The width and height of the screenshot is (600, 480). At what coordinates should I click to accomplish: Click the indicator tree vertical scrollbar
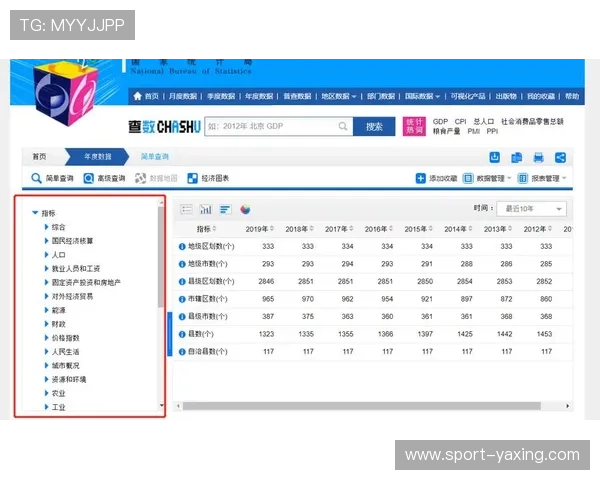[161, 256]
